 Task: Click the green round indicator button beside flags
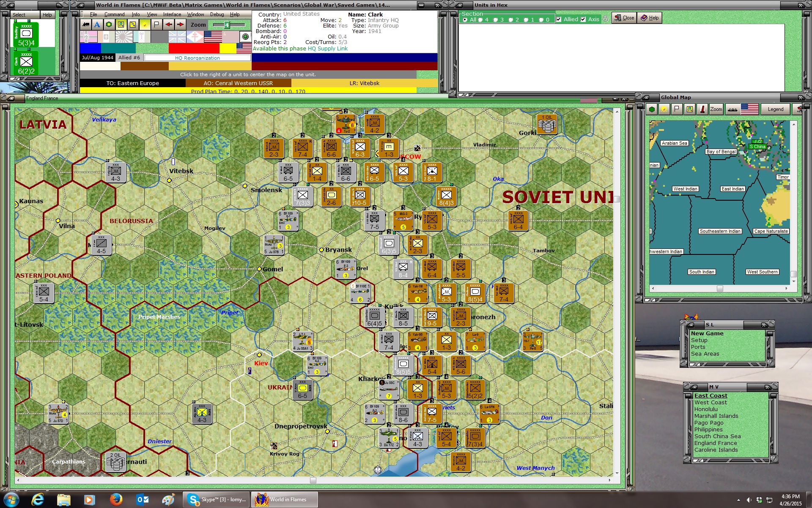245,37
